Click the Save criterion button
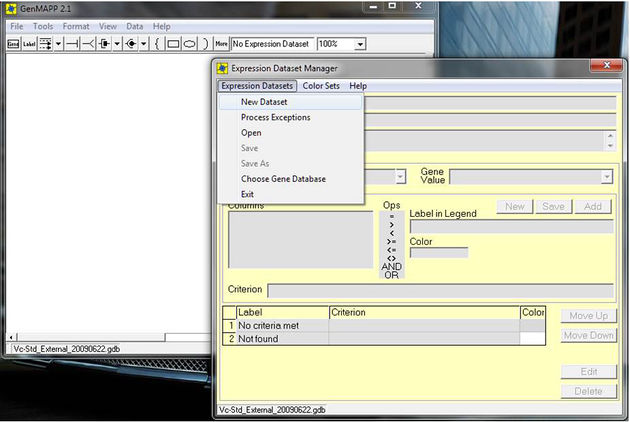The width and height of the screenshot is (630, 422). 553,207
